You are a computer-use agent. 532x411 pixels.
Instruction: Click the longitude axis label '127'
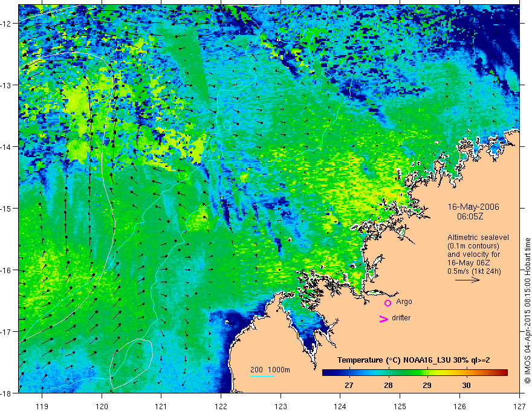519,406
